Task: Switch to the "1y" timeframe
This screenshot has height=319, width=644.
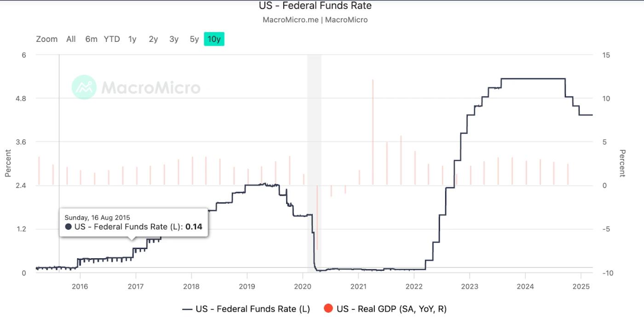Action: point(132,39)
